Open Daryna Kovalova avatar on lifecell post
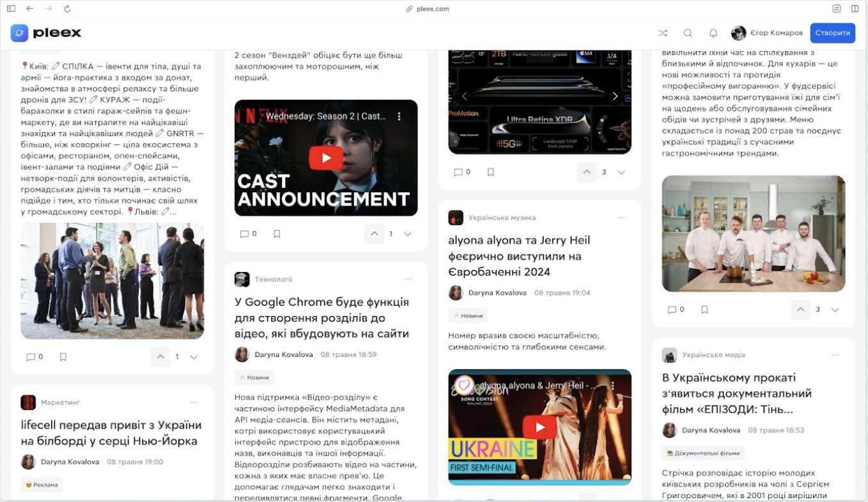 click(28, 462)
